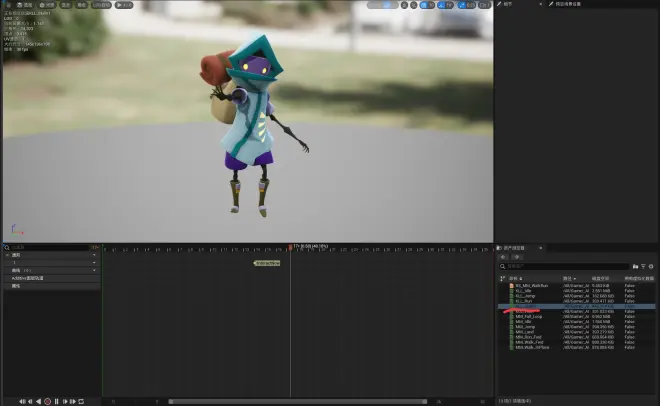Close the Asset Browser tab
The width and height of the screenshot is (660, 406).
(x=541, y=248)
